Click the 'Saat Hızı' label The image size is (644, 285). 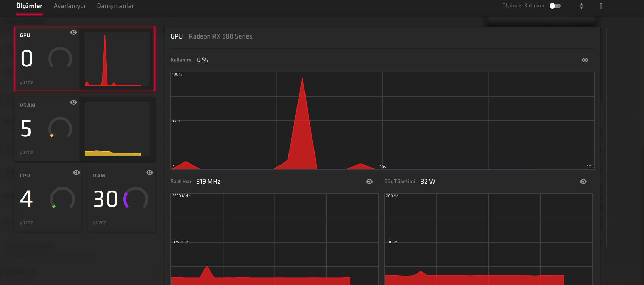[181, 182]
